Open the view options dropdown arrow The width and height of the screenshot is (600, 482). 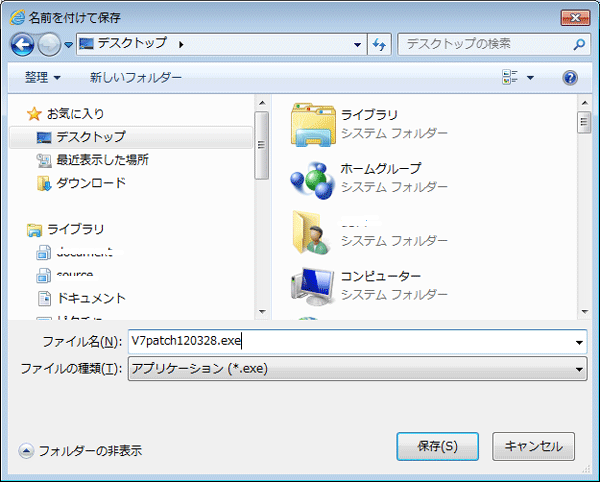(530, 78)
